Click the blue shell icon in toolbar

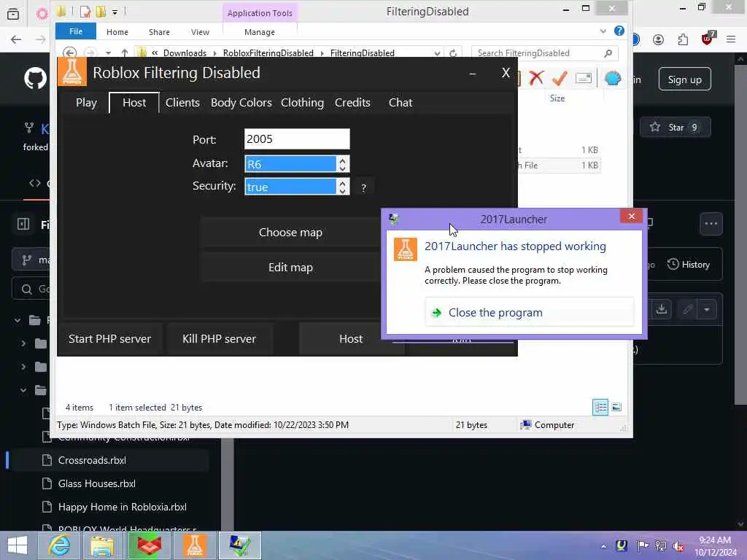pos(613,77)
